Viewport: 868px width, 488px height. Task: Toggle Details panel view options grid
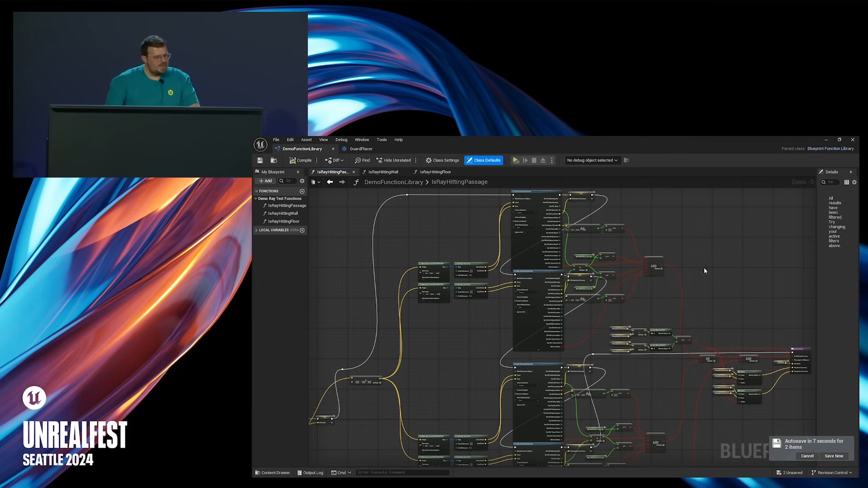[x=847, y=182]
